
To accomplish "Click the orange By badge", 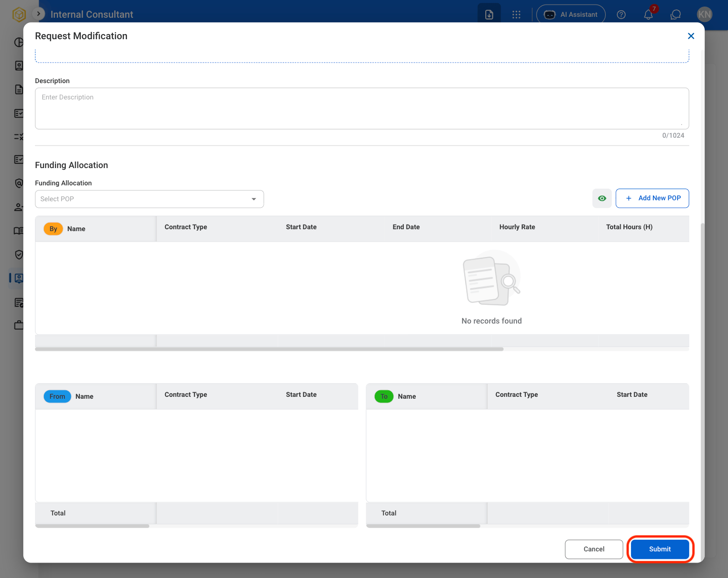I will 53,229.
